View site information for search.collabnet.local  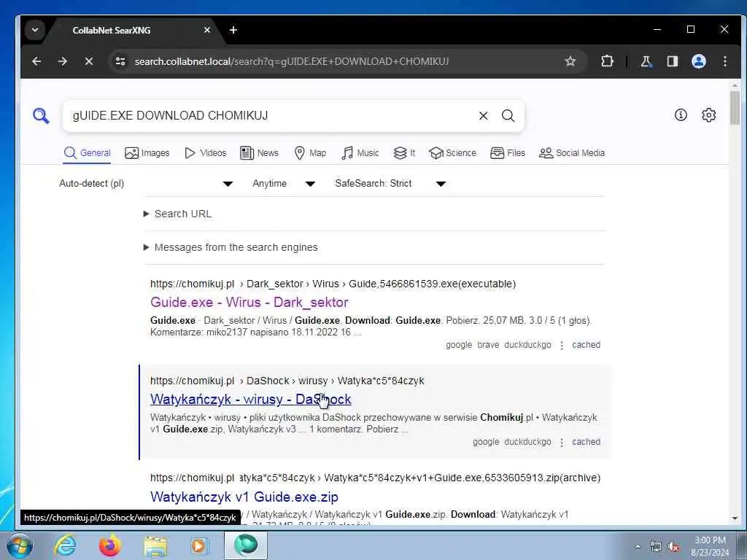coord(120,61)
